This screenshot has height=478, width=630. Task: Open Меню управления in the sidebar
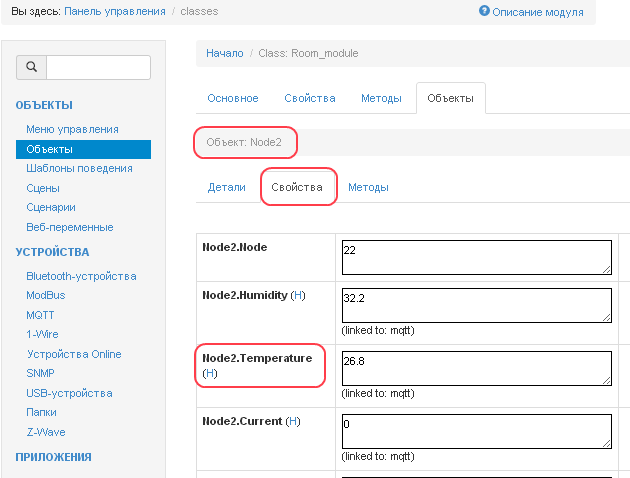pos(73,129)
